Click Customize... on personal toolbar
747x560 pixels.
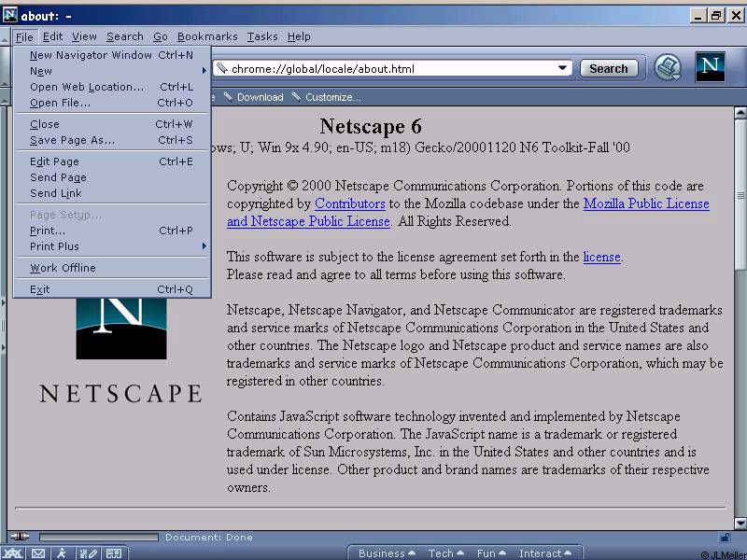coord(327,97)
